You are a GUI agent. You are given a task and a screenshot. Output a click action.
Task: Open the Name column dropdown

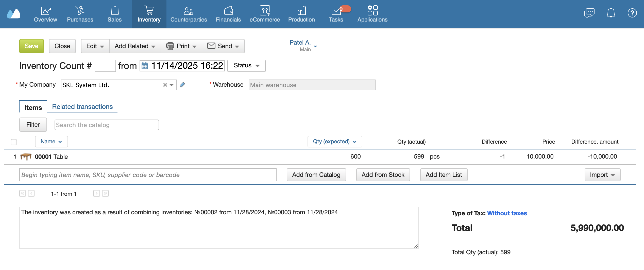[x=51, y=142]
